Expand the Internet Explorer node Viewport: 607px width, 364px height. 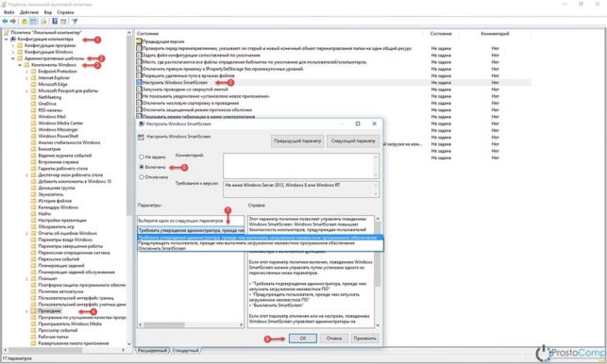pyautogui.click(x=27, y=77)
